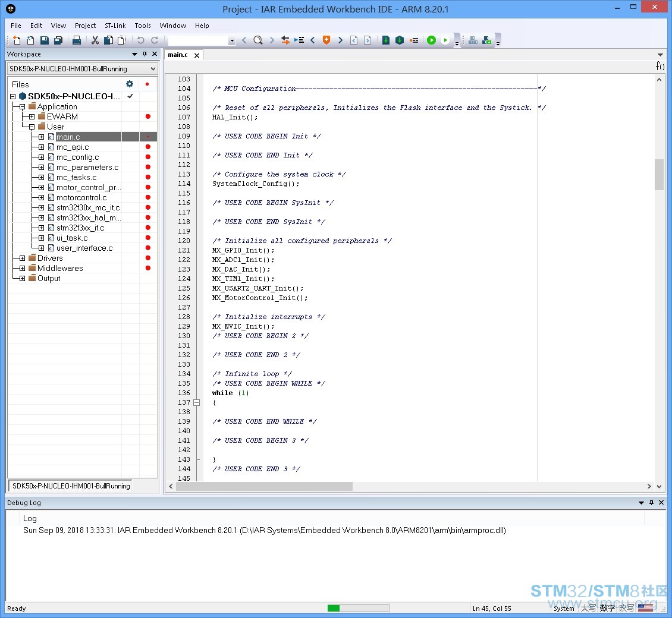Close the Debug Log panel
This screenshot has height=618, width=672.
pyautogui.click(x=661, y=502)
